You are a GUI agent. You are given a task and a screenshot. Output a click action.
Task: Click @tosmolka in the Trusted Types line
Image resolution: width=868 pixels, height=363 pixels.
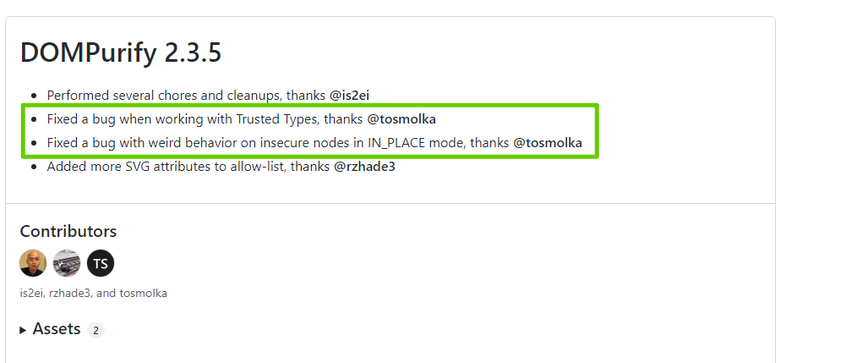point(401,119)
